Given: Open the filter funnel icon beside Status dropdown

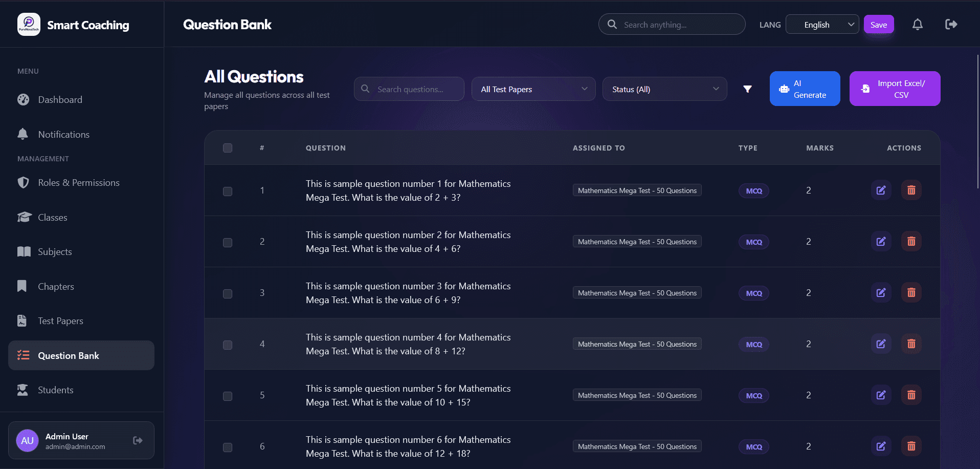Looking at the screenshot, I should 747,89.
